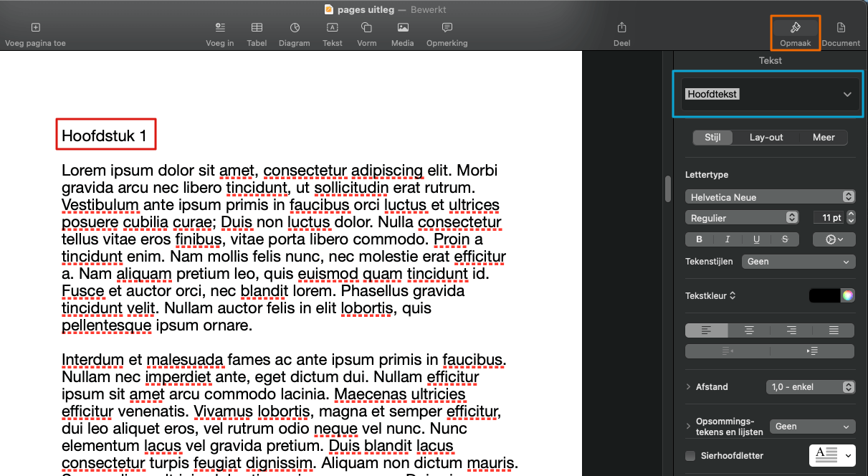The width and height of the screenshot is (868, 476).
Task: Open the Media toolbar icon
Action: click(403, 27)
